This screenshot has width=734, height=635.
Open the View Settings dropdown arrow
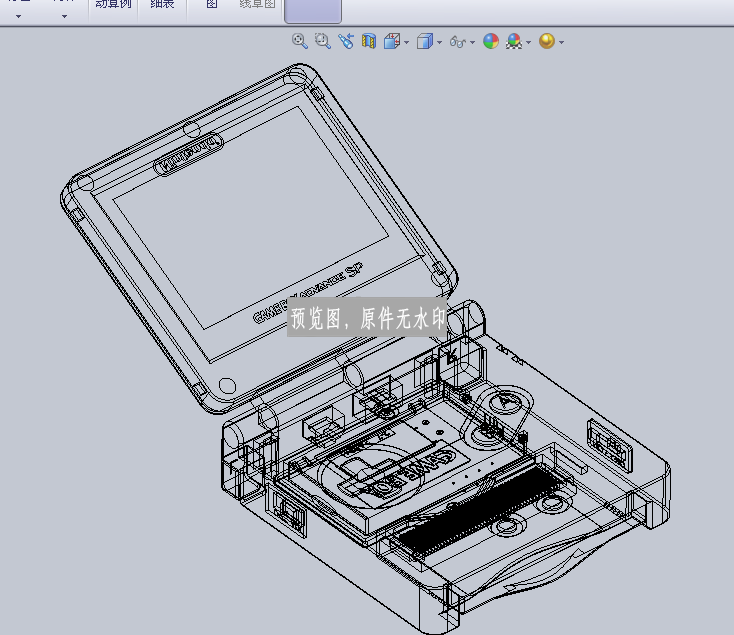pos(561,43)
